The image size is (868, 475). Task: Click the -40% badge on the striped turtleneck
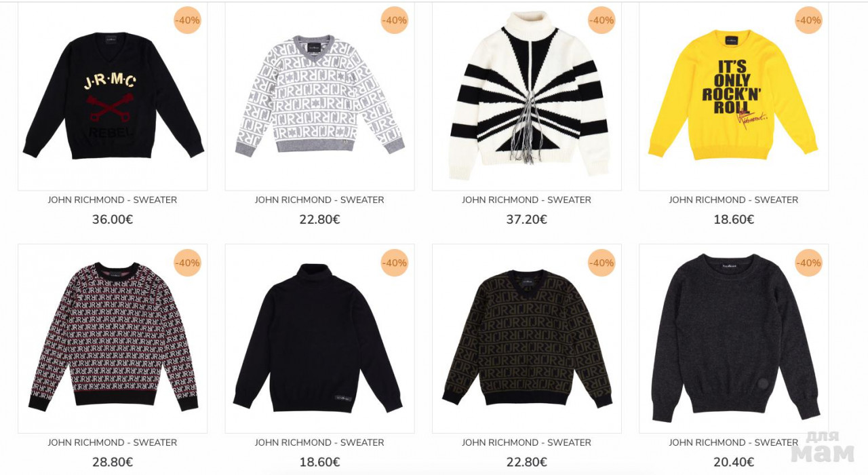click(x=601, y=20)
